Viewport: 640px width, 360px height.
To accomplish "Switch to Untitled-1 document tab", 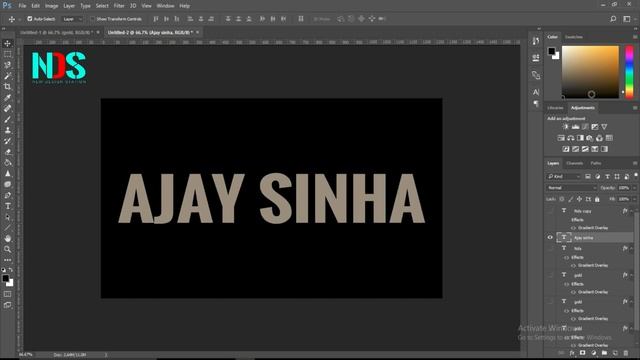I will click(x=56, y=32).
